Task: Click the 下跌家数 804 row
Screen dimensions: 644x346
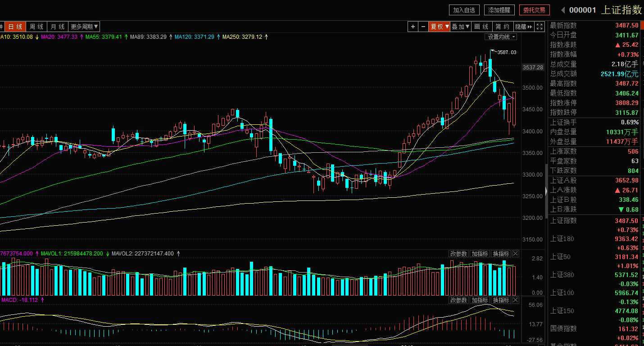Action: [594, 170]
